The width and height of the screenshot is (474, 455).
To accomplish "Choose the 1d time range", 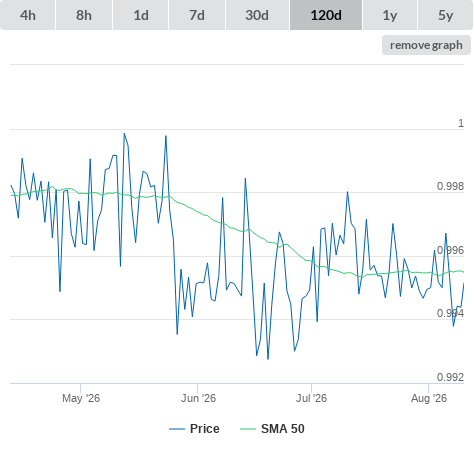I will (141, 15).
